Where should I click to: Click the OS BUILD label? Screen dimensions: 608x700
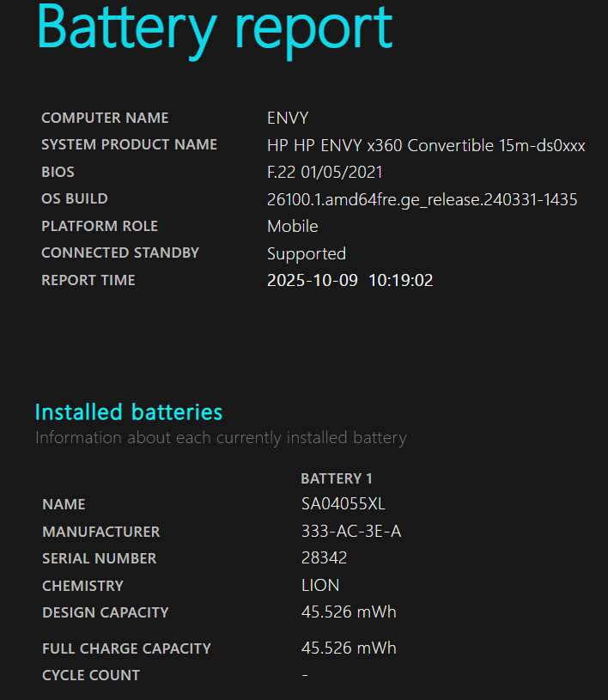pos(75,198)
